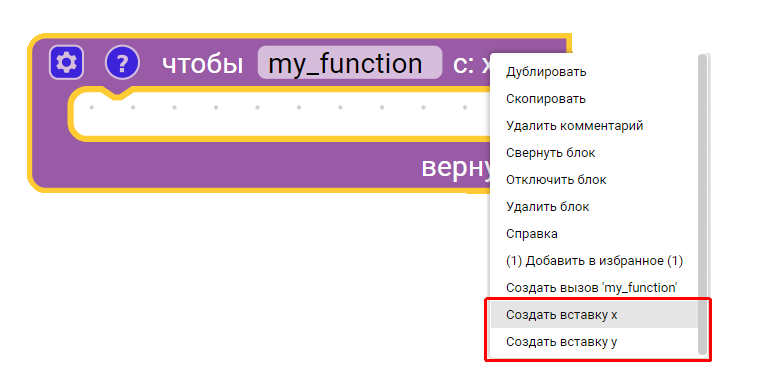Click the с: x parameter label on block

[471, 64]
